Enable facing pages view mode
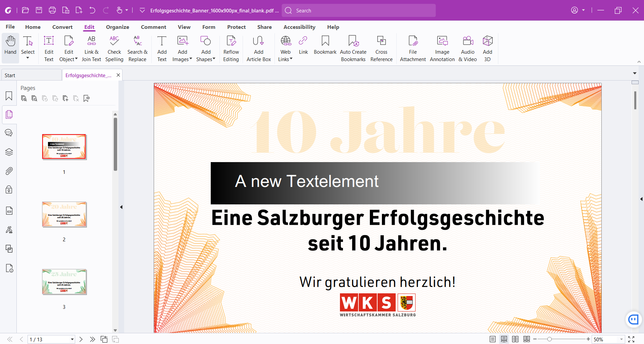The width and height of the screenshot is (644, 344). coord(515,339)
